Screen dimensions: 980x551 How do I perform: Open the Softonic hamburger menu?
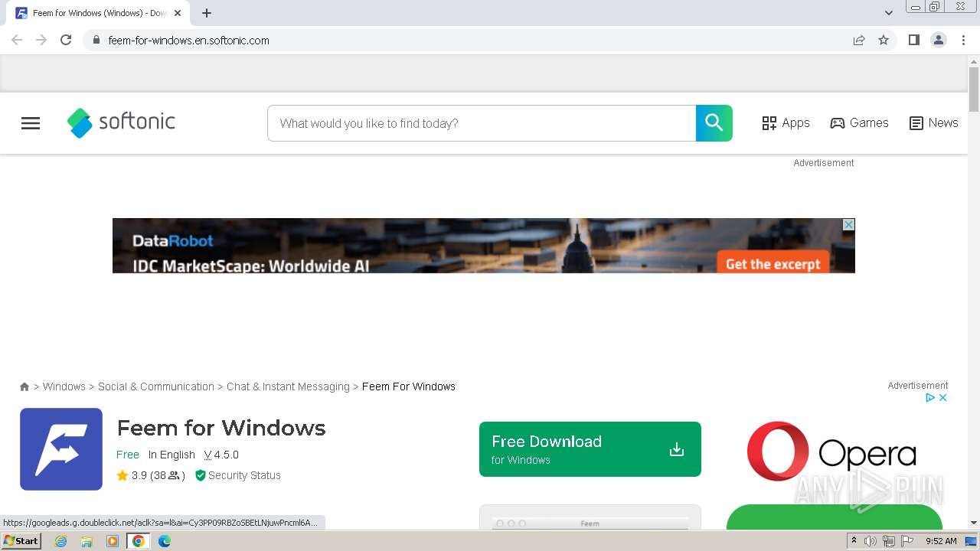point(31,123)
